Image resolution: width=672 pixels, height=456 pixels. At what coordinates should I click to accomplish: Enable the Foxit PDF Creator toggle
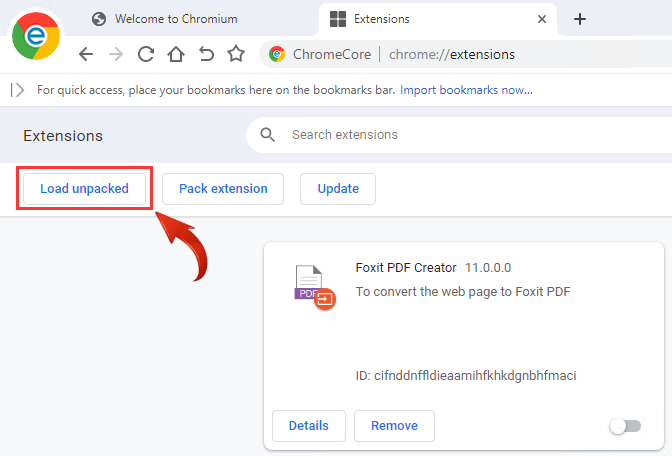pyautogui.click(x=625, y=426)
